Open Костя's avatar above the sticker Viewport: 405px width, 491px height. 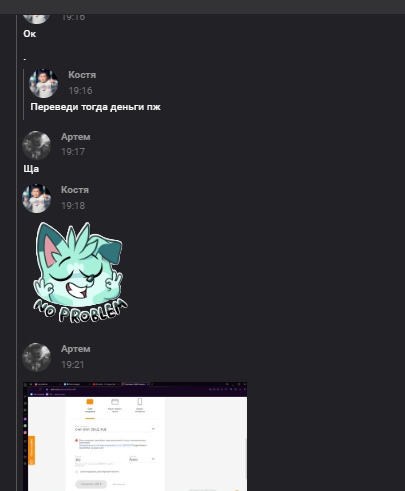36,198
